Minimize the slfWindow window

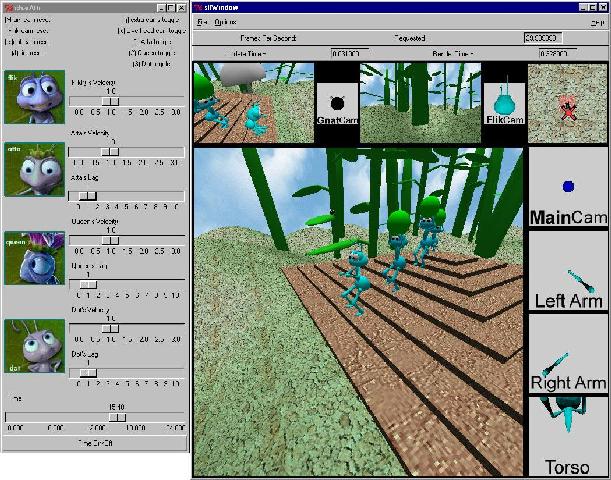(583, 7)
